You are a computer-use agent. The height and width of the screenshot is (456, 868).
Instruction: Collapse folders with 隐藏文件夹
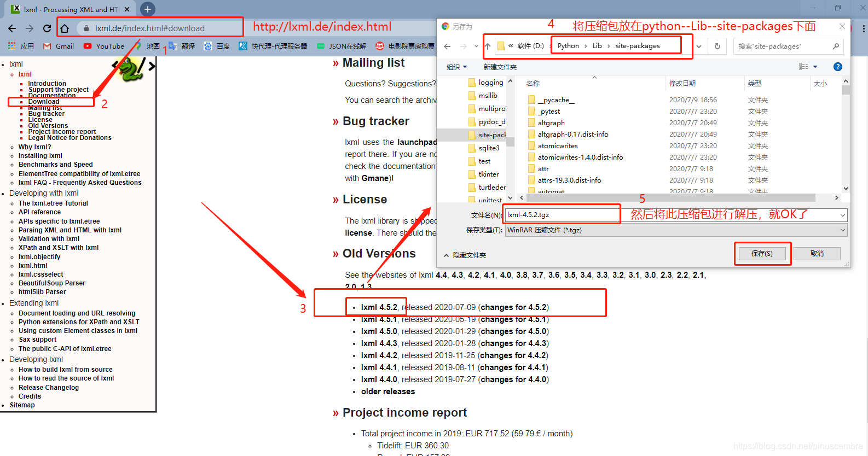point(465,255)
